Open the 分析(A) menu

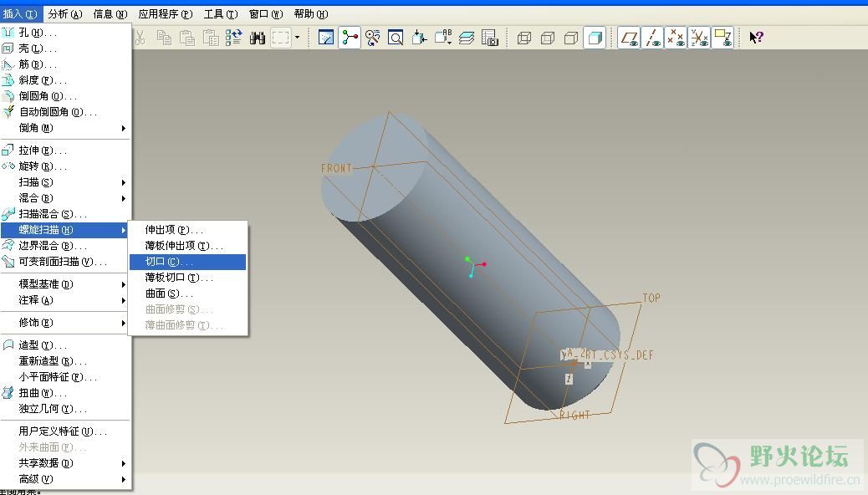click(x=64, y=14)
